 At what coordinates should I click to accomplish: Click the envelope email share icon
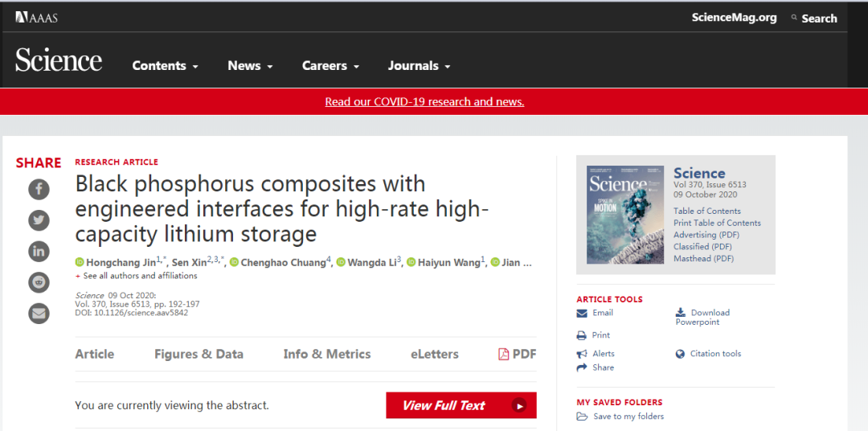pos(39,314)
